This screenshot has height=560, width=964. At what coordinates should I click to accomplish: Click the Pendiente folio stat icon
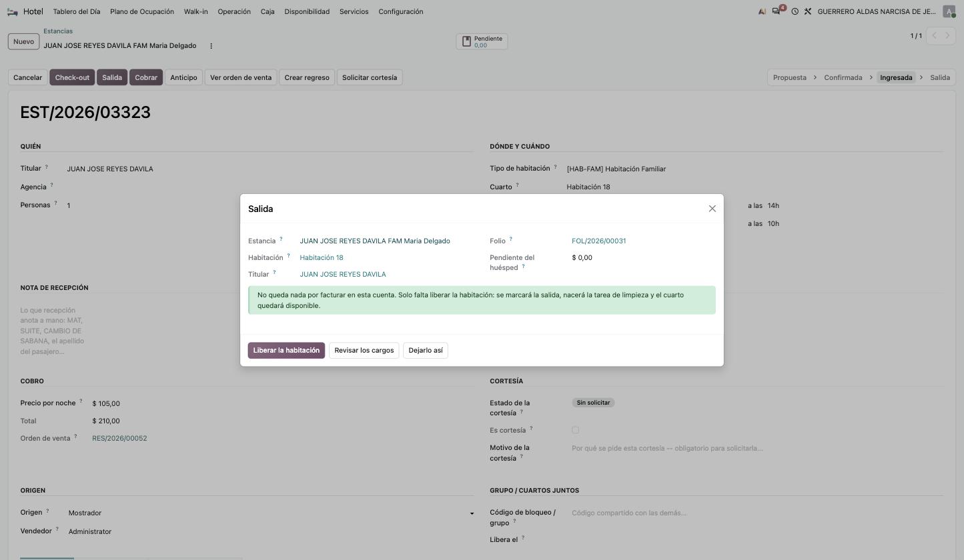pyautogui.click(x=467, y=41)
